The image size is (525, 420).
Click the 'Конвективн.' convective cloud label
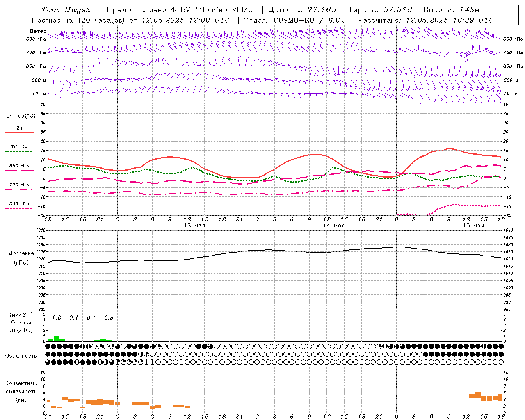pyautogui.click(x=21, y=383)
